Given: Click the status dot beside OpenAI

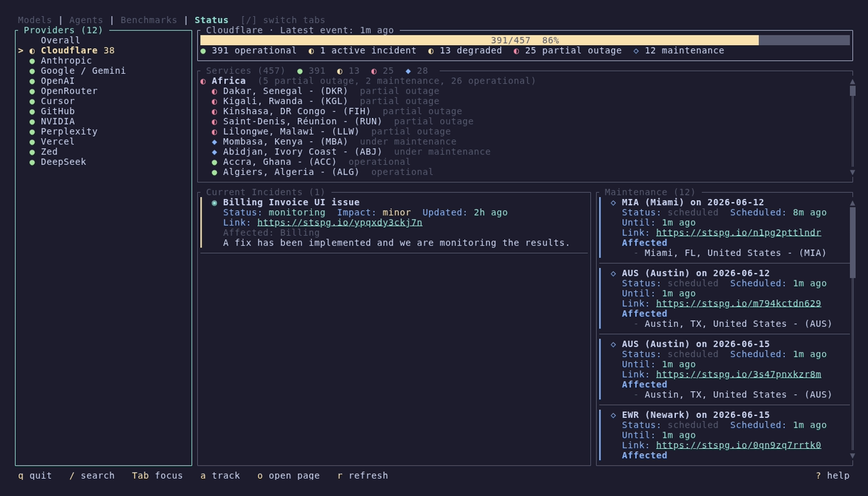Looking at the screenshot, I should point(32,81).
